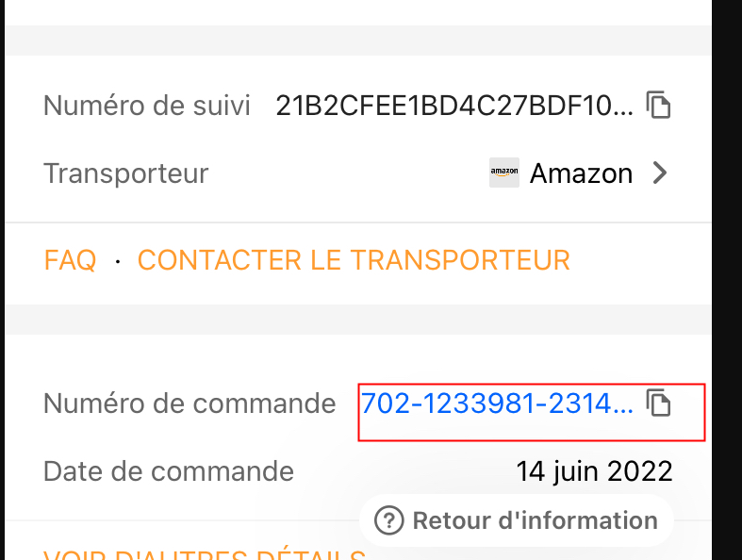This screenshot has width=742, height=560.
Task: Click the Numéro de commande label
Action: (190, 404)
